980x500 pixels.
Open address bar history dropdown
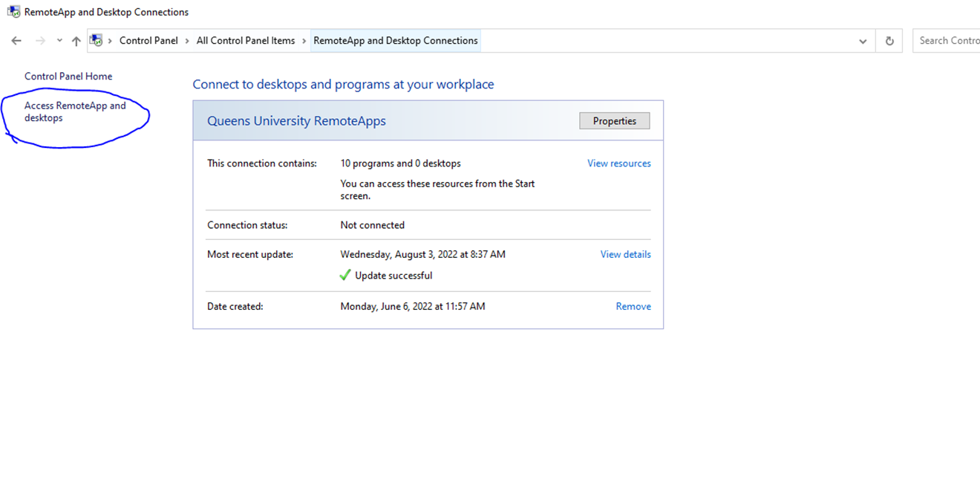tap(863, 42)
